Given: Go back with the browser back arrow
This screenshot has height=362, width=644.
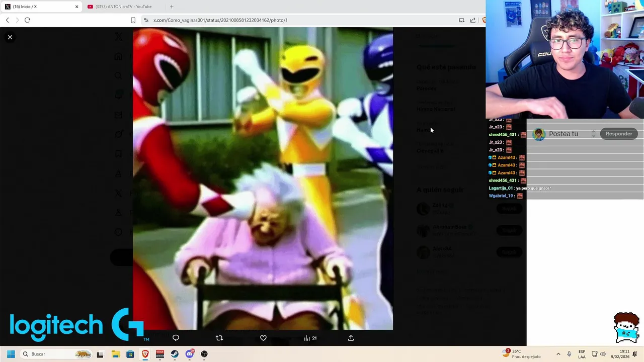Looking at the screenshot, I should point(8,20).
